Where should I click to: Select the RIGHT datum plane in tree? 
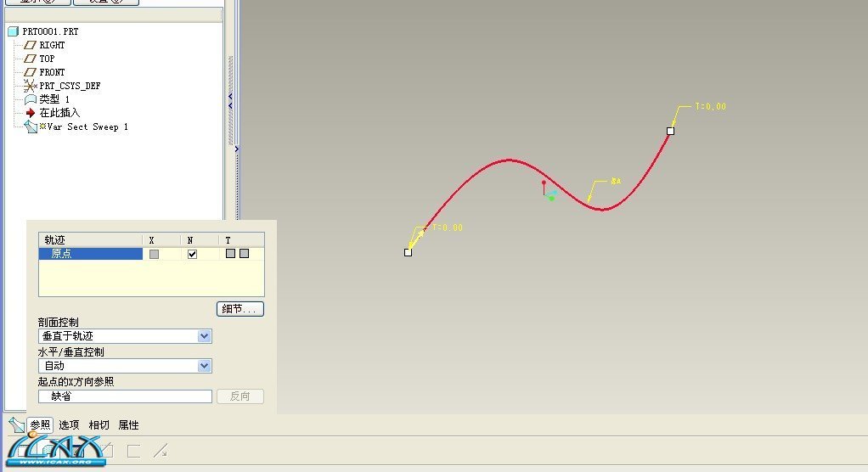tap(52, 45)
